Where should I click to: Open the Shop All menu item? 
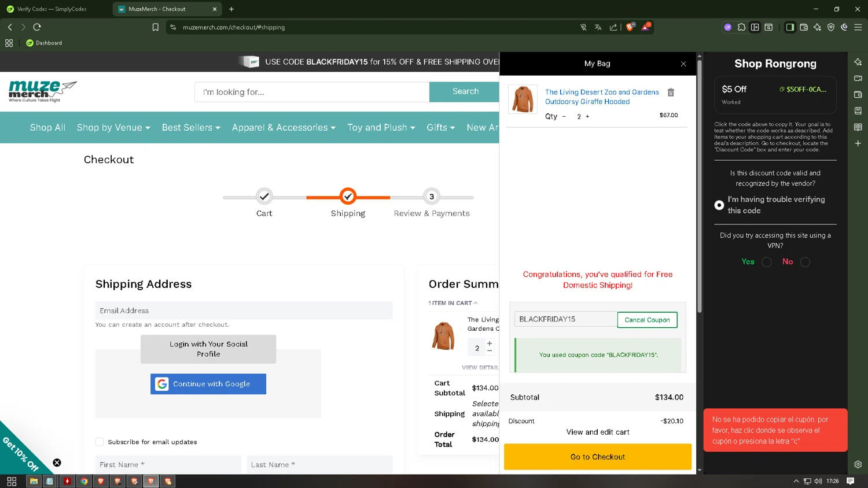tap(47, 128)
